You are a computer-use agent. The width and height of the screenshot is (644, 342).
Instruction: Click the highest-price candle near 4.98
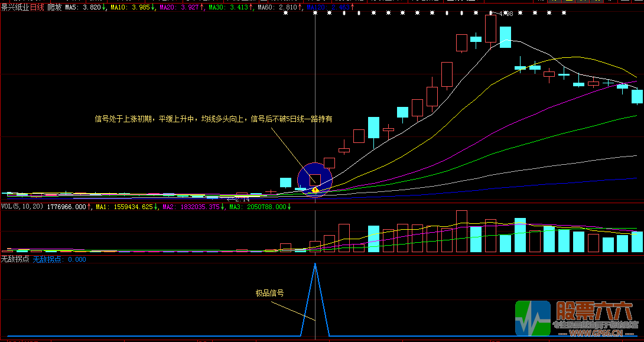tap(490, 29)
